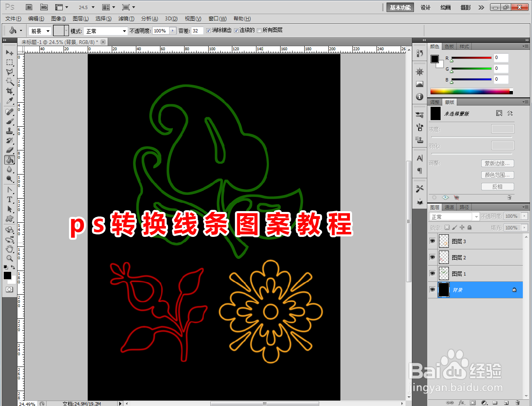Open the Navigator panel icon
This screenshot has width=532, height=406.
(x=419, y=71)
